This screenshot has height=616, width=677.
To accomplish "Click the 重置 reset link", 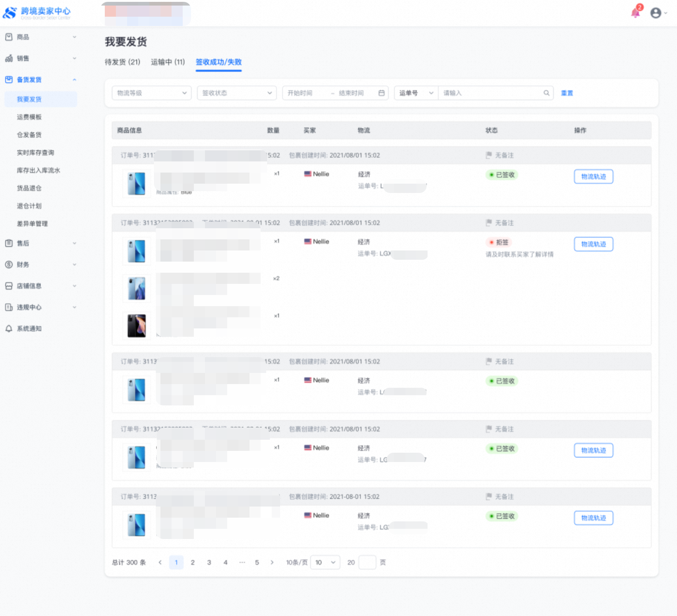I will point(567,93).
